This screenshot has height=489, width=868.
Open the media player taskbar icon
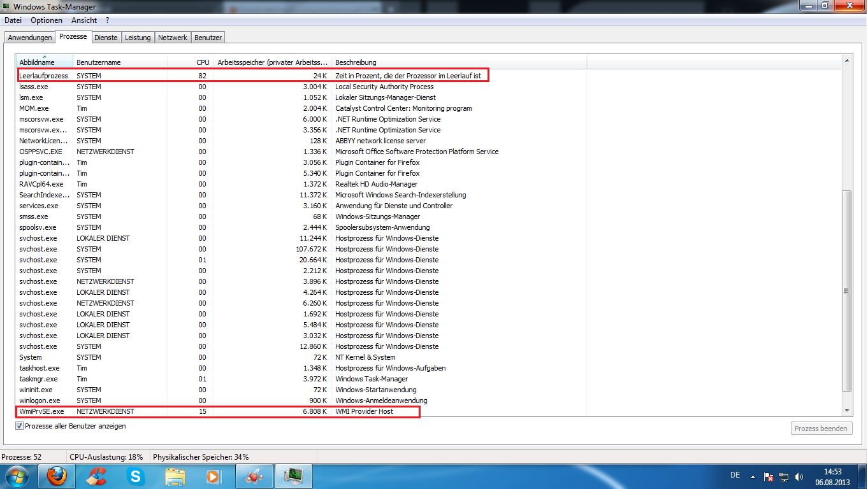click(213, 476)
